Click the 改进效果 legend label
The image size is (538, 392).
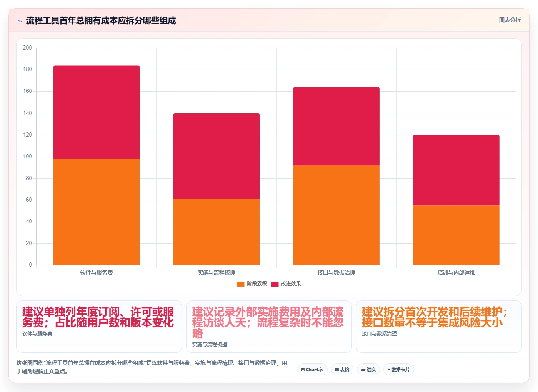[x=291, y=284]
